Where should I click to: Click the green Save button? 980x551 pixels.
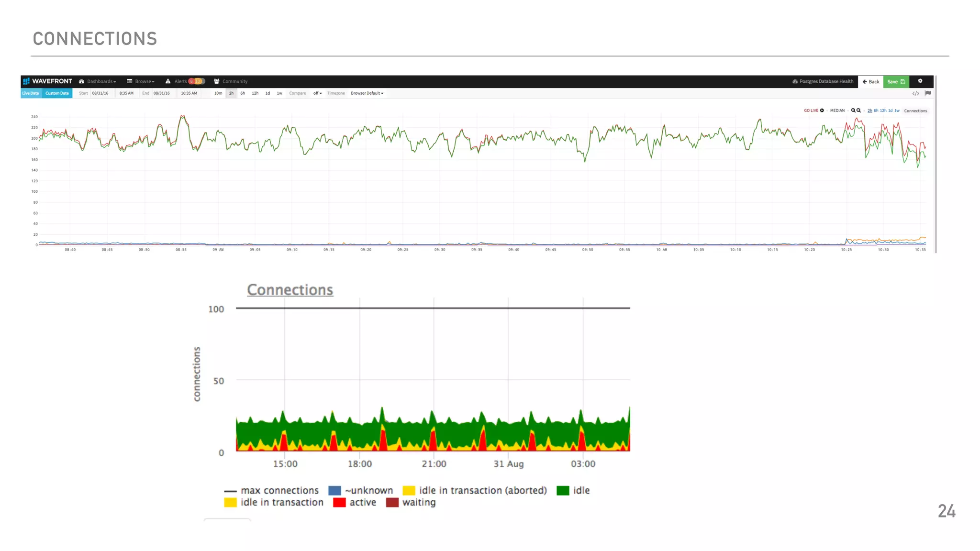(x=895, y=82)
